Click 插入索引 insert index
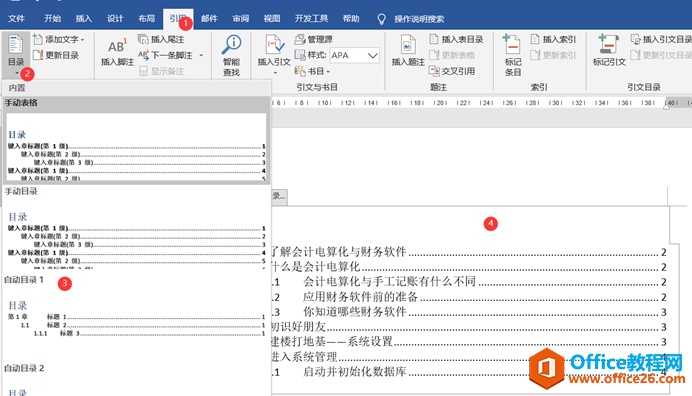Image resolution: width=692 pixels, height=396 pixels. [x=553, y=39]
